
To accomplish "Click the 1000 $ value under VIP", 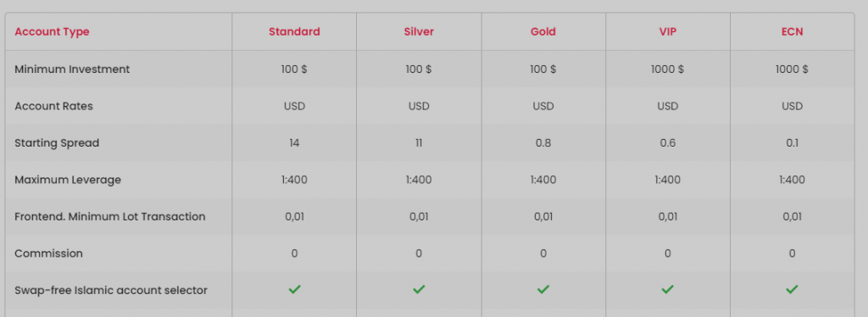I will [668, 70].
